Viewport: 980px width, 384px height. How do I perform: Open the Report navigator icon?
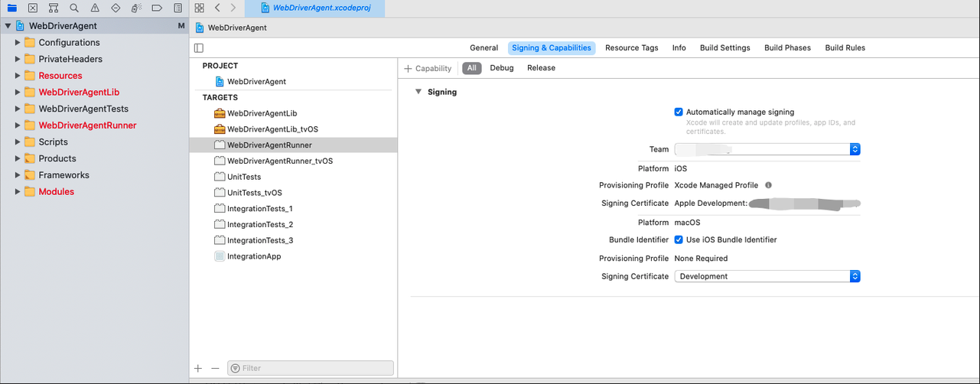177,8
